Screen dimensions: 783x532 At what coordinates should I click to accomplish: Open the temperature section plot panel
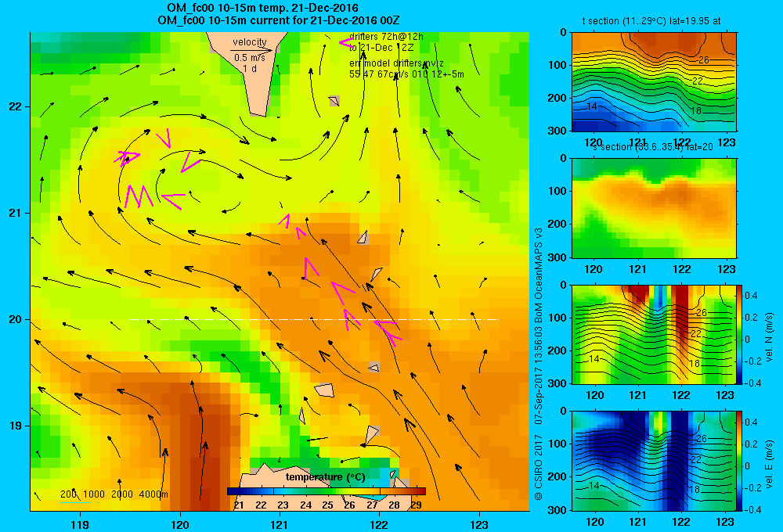click(654, 82)
